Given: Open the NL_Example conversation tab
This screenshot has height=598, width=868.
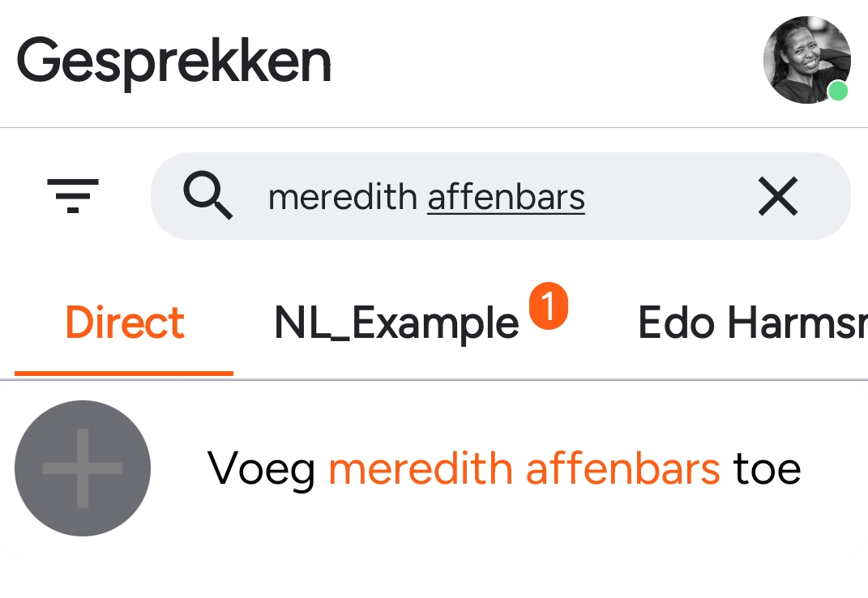Looking at the screenshot, I should click(396, 322).
